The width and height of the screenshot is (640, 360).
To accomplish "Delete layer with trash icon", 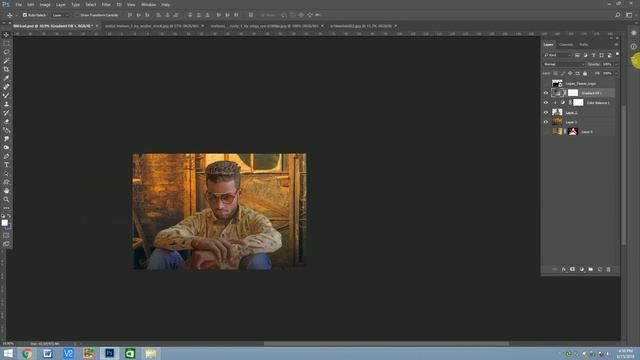I will pyautogui.click(x=609, y=269).
